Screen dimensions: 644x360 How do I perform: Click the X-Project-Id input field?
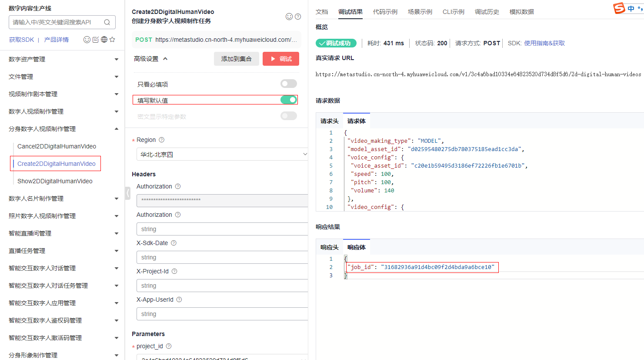pyautogui.click(x=222, y=286)
